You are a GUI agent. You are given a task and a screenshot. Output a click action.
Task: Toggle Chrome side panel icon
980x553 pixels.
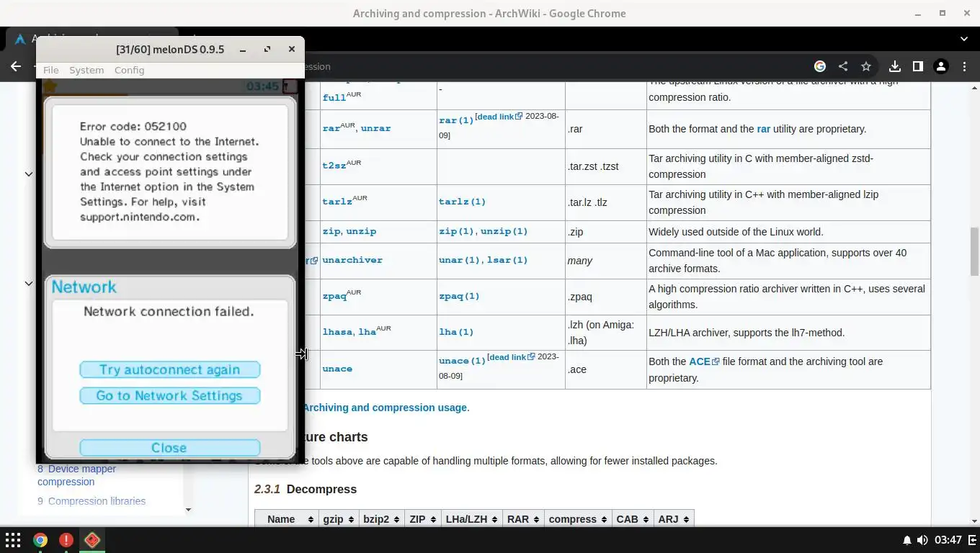(918, 66)
